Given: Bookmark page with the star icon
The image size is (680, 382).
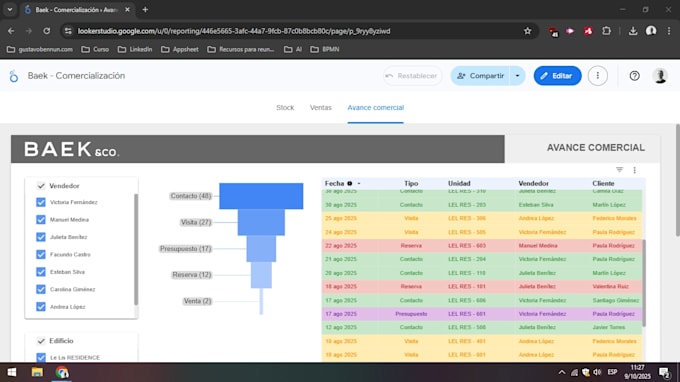Looking at the screenshot, I should tap(527, 31).
